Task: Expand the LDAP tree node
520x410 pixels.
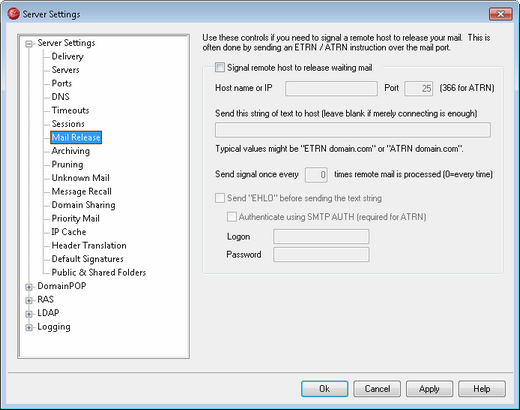Action: pyautogui.click(x=29, y=314)
